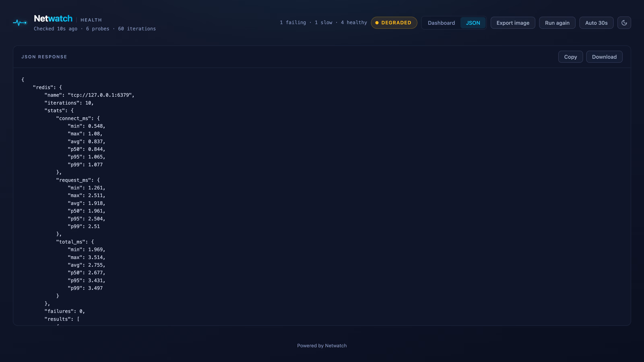Click the Export image button
644x362 pixels.
pos(513,23)
